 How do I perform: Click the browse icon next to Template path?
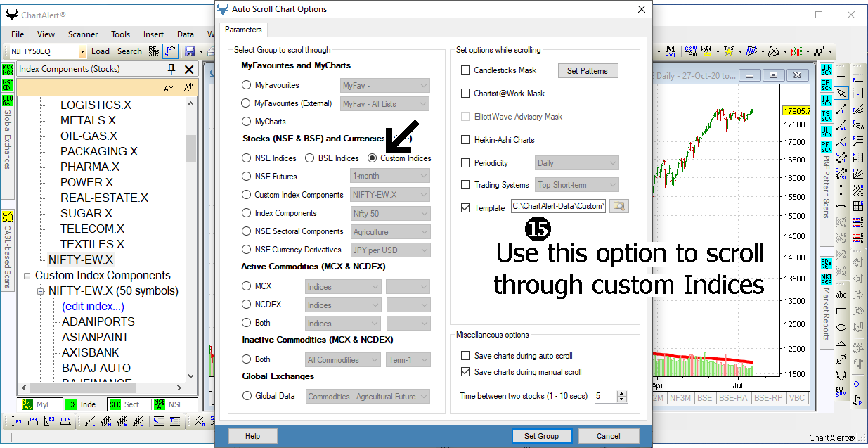tap(618, 206)
